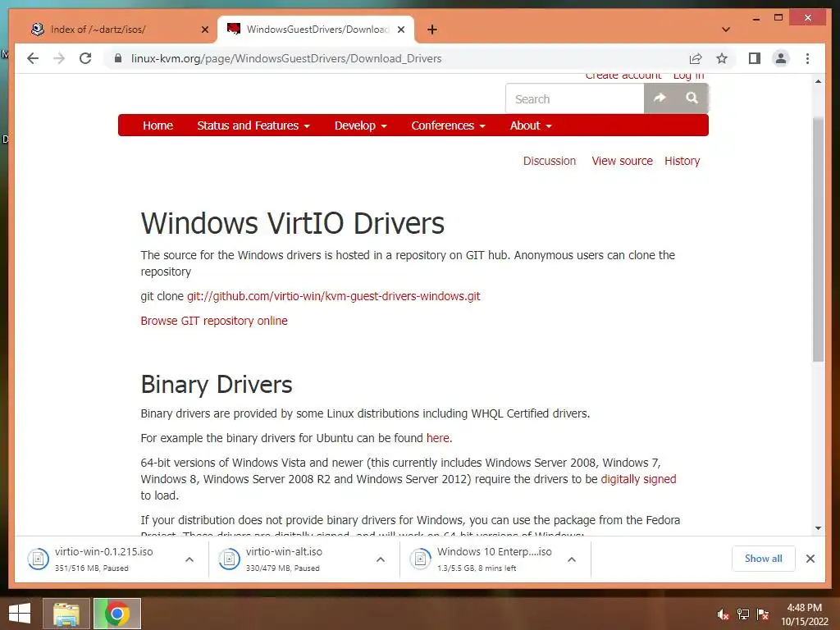Open a new browser tab
Screen dimensions: 840x630
(x=432, y=30)
